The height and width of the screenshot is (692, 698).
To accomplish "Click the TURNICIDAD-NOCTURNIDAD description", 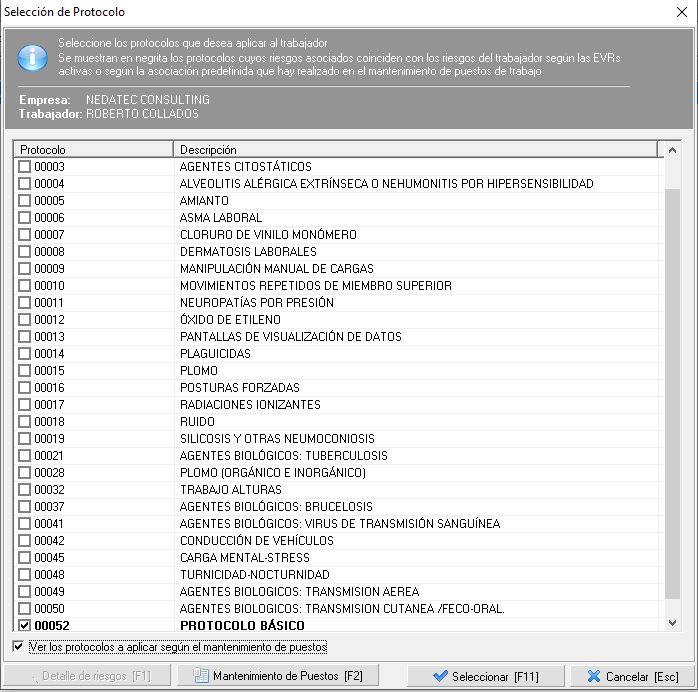I will click(255, 575).
